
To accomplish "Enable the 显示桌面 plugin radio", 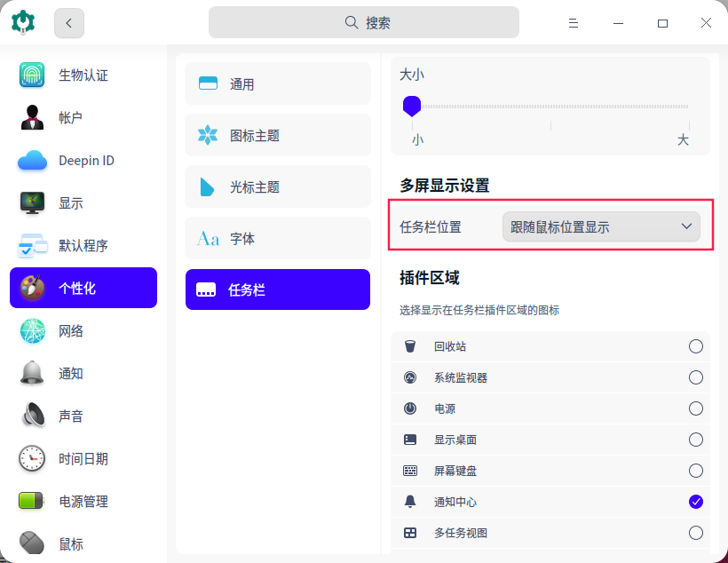I will pos(695,440).
